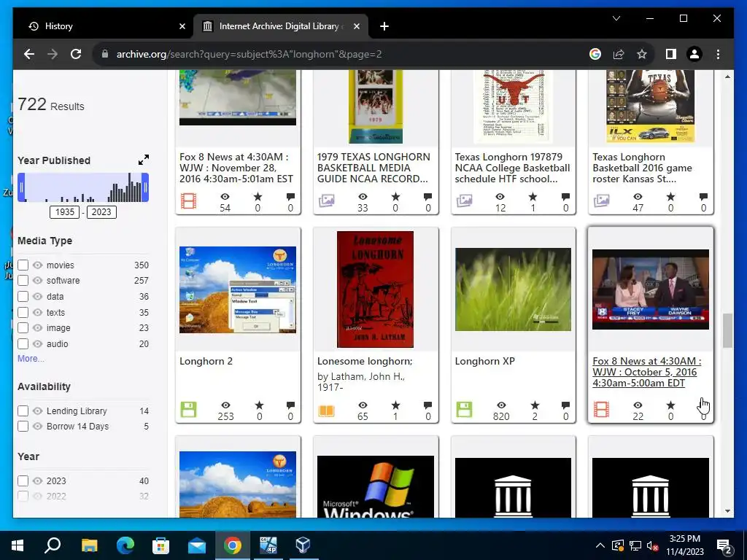Screen dimensions: 747x560
Task: Open Chrome's three-dot menu
Action: click(x=718, y=54)
